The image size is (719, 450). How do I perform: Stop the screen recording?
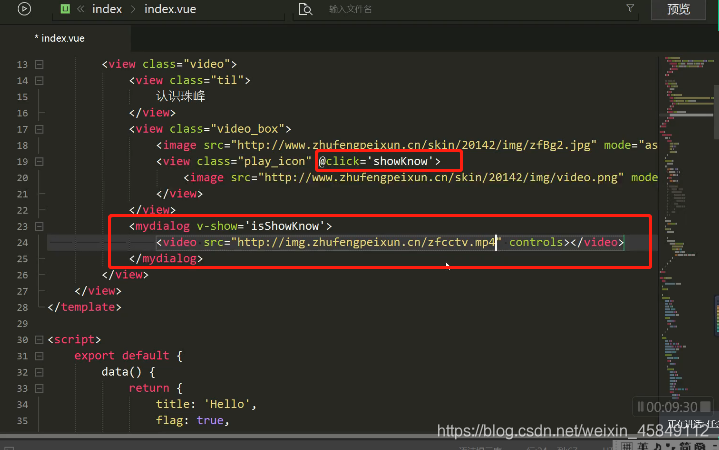click(706, 406)
